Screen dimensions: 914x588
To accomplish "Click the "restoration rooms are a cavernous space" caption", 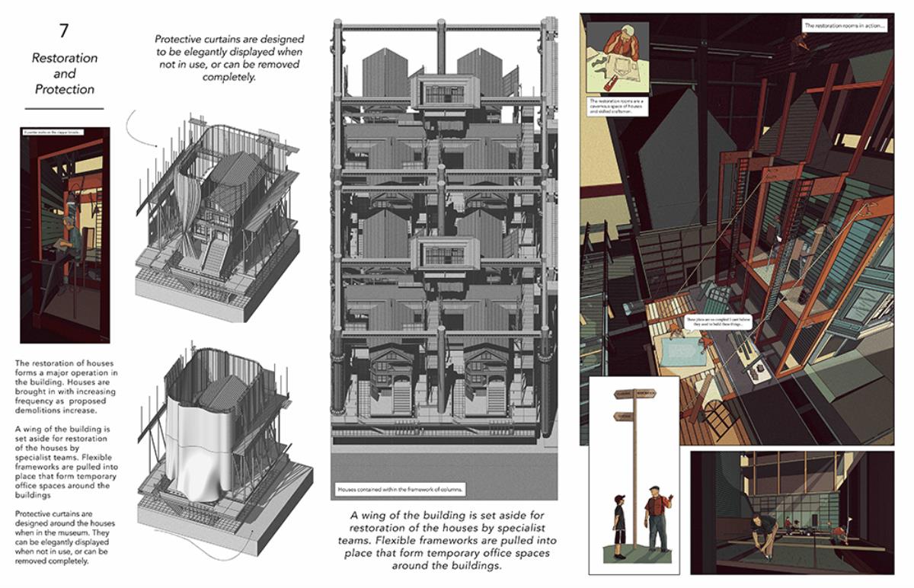I will pos(617,106).
